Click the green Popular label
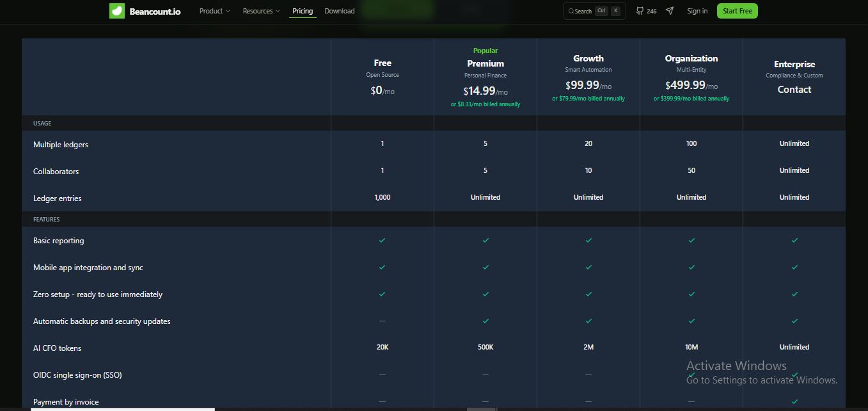868x411 pixels. (485, 51)
